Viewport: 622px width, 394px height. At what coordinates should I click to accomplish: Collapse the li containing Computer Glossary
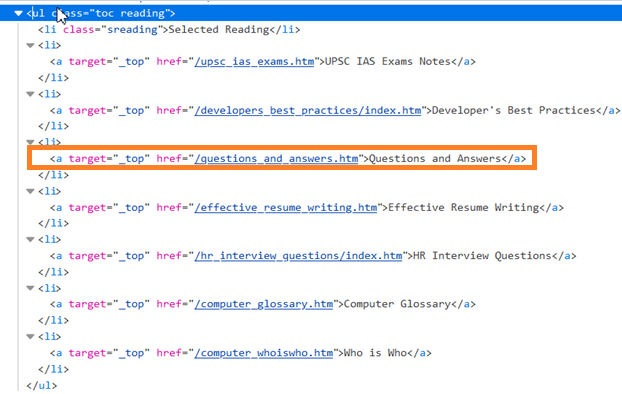click(x=30, y=288)
